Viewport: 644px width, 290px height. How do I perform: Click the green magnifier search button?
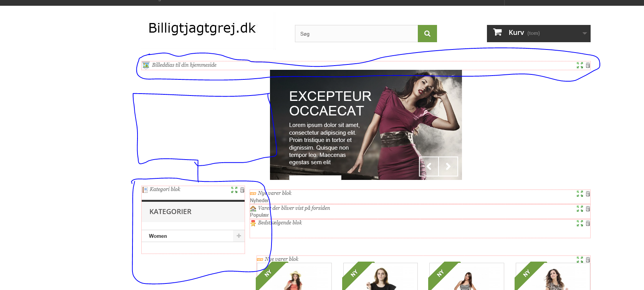(x=427, y=34)
